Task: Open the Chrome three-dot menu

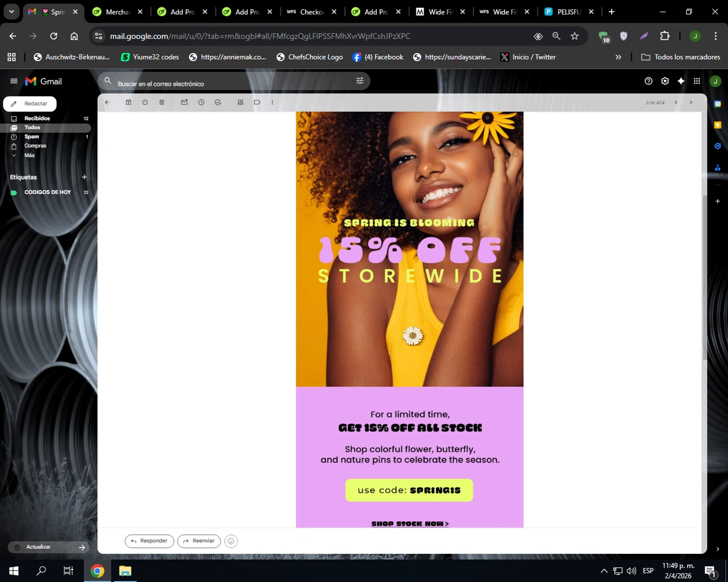Action: [716, 36]
